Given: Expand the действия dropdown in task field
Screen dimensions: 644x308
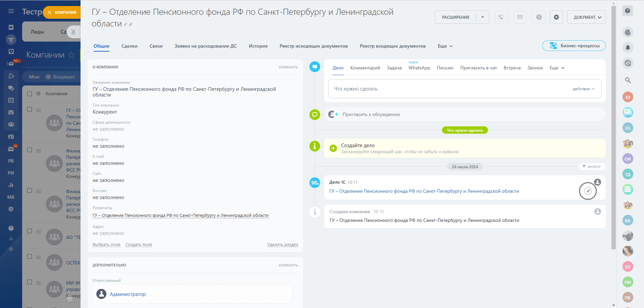Looking at the screenshot, I should [x=583, y=89].
